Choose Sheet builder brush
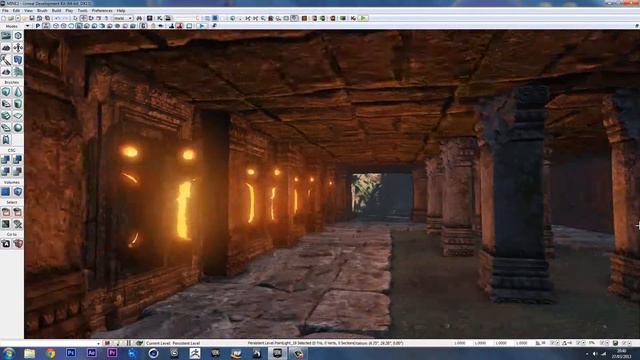Viewport: 640px width, 360px height. coord(18,116)
